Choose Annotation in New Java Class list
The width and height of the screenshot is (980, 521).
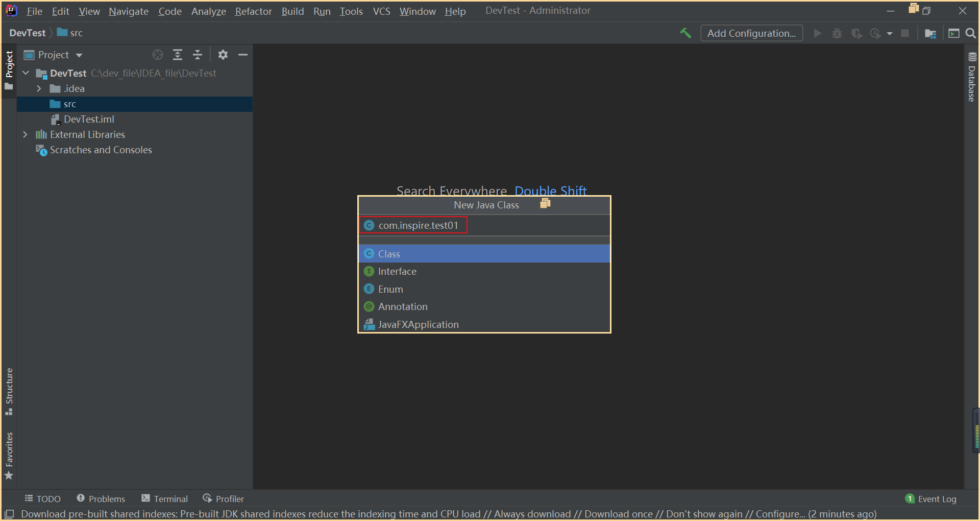pyautogui.click(x=484, y=306)
